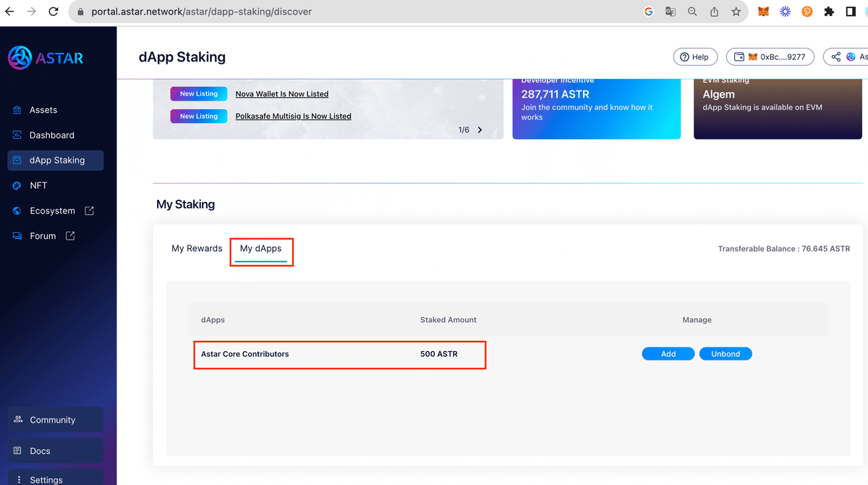Click browser back arrow
The height and width of the screenshot is (485, 868).
pos(9,12)
